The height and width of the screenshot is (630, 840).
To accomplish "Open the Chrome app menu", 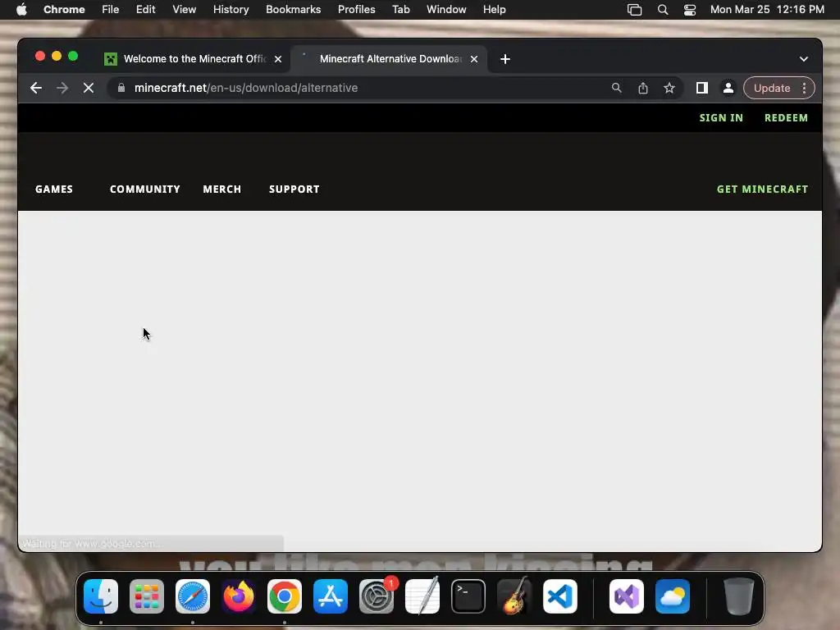I will click(x=64, y=10).
